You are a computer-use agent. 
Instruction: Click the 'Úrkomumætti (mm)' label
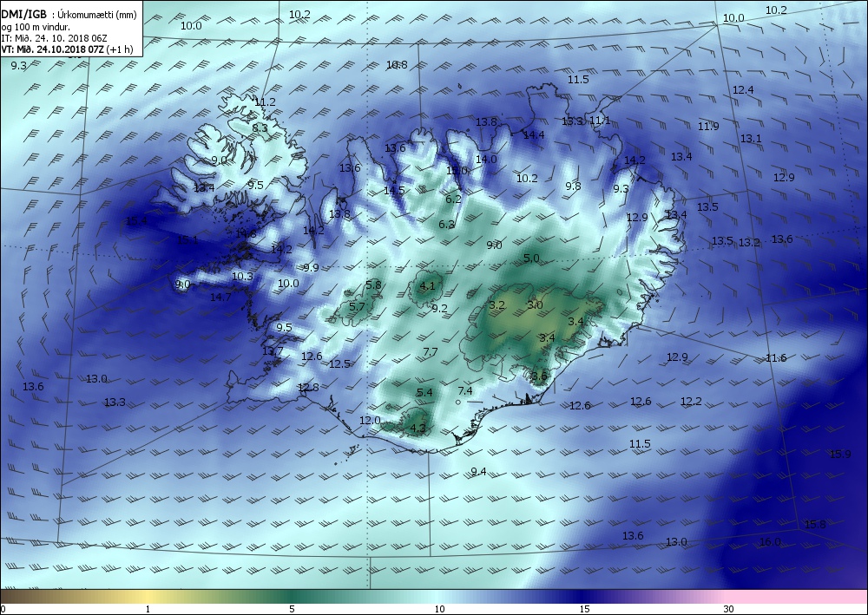coord(97,15)
